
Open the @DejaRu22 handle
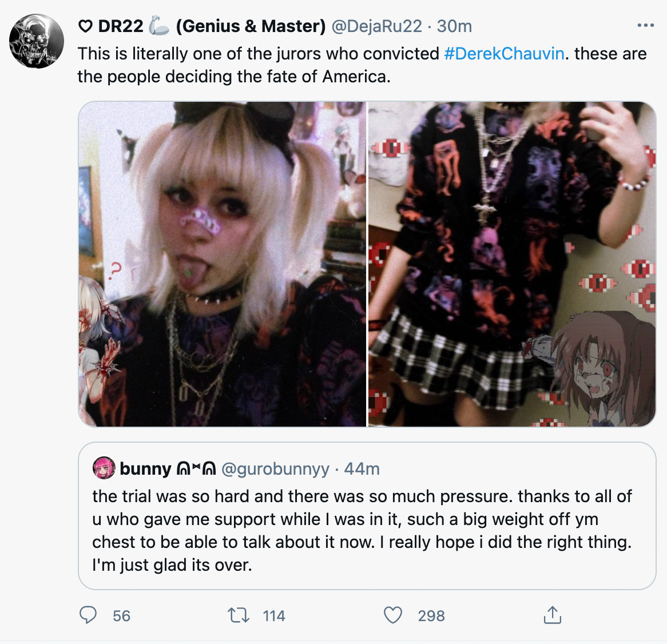pyautogui.click(x=376, y=26)
